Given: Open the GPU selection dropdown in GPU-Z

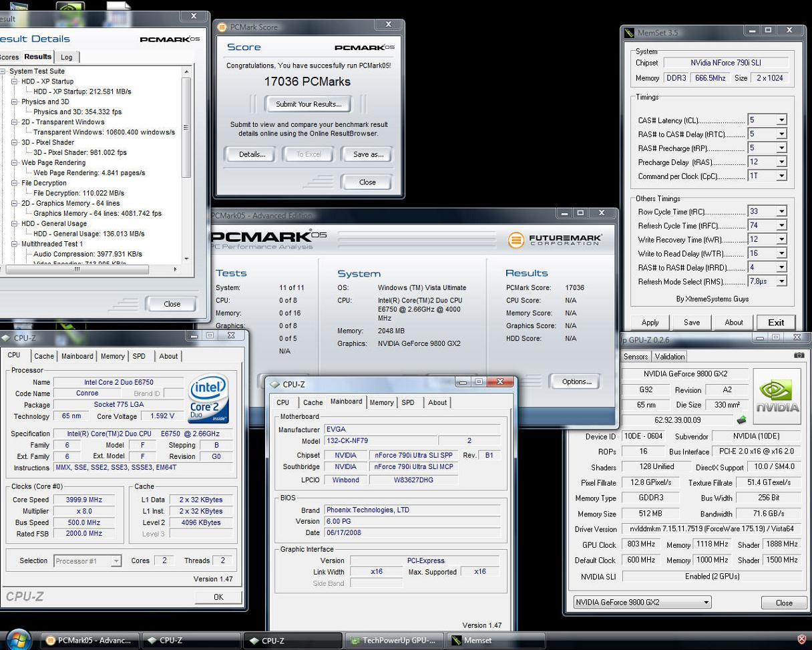Looking at the screenshot, I should click(706, 603).
